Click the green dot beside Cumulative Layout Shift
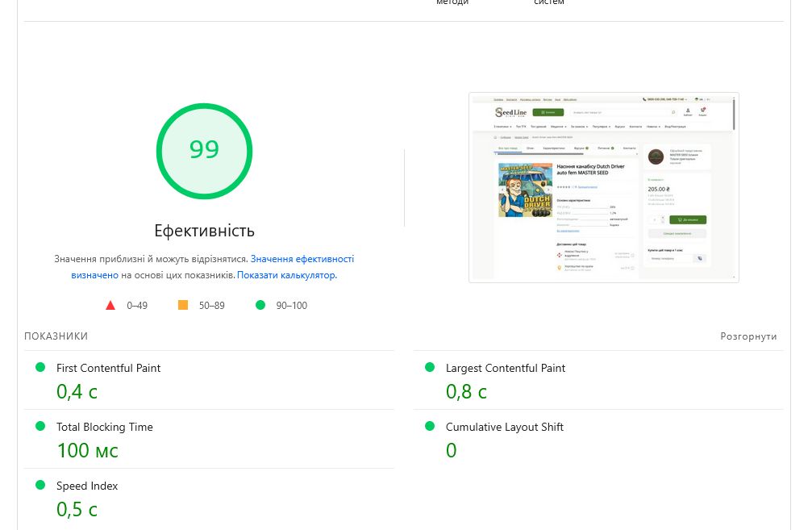812x530 pixels. pyautogui.click(x=429, y=427)
